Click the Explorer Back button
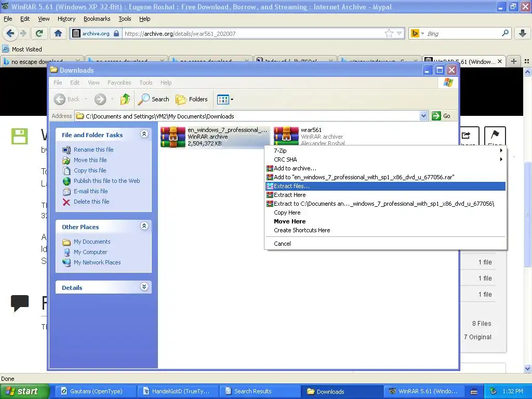Screen dimensions: 532x399 (67, 99)
